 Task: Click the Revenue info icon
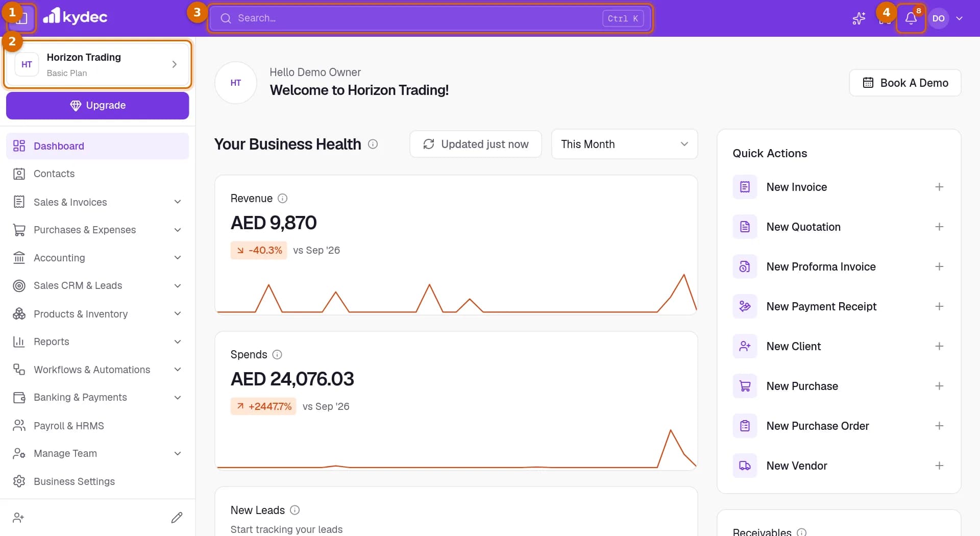click(282, 198)
